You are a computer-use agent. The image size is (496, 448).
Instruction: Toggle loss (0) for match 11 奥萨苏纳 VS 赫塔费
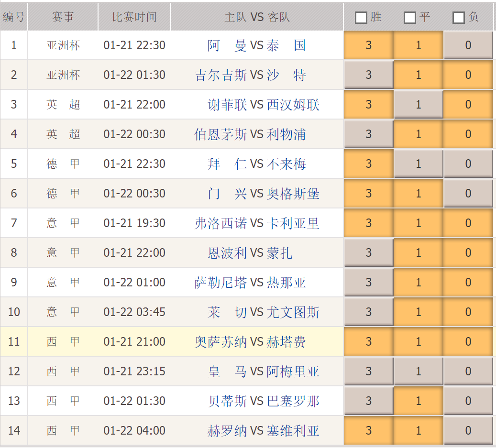coord(468,341)
